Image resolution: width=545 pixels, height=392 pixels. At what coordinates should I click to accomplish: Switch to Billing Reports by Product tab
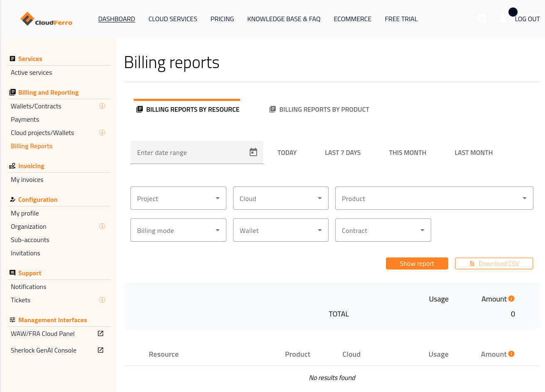click(x=319, y=110)
